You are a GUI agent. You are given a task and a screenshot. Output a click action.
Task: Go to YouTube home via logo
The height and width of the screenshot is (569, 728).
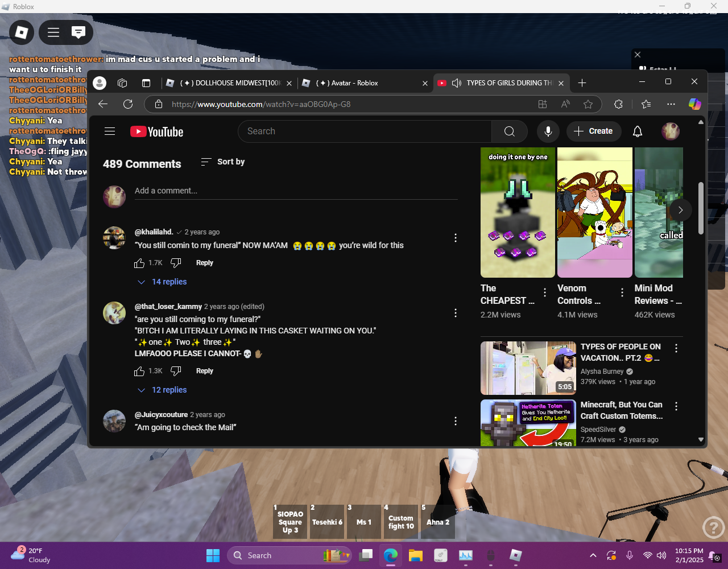click(156, 131)
